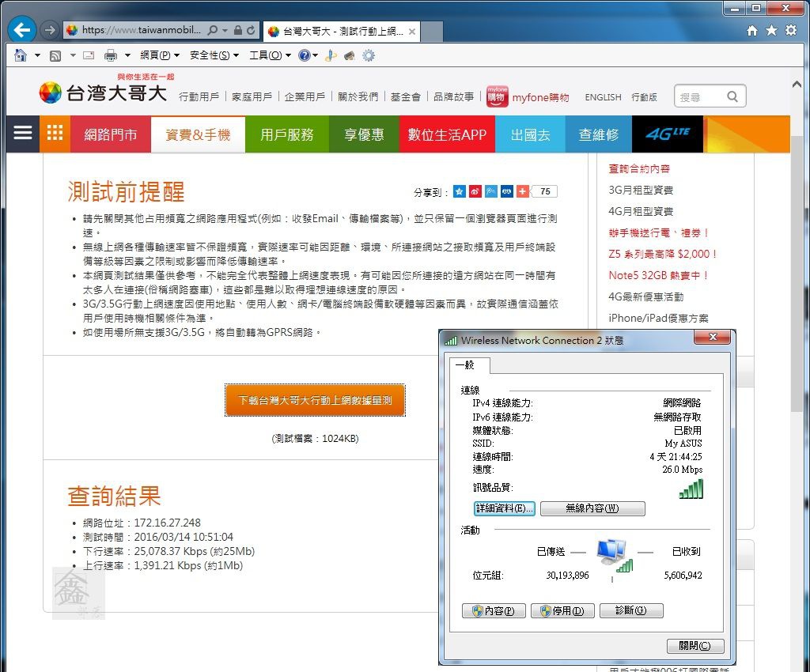
Task: Share via the red Weibo icon
Action: [x=475, y=191]
